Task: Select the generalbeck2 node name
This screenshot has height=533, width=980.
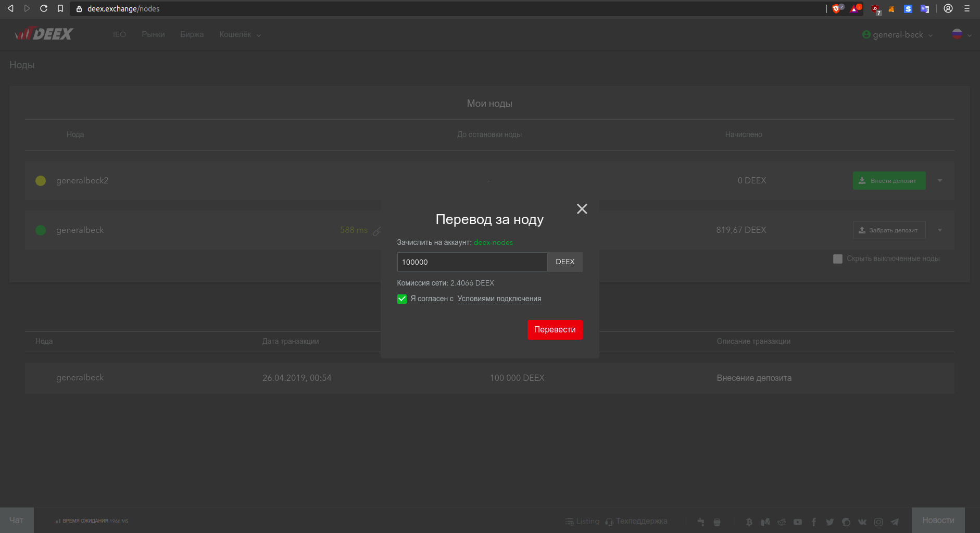Action: tap(82, 181)
